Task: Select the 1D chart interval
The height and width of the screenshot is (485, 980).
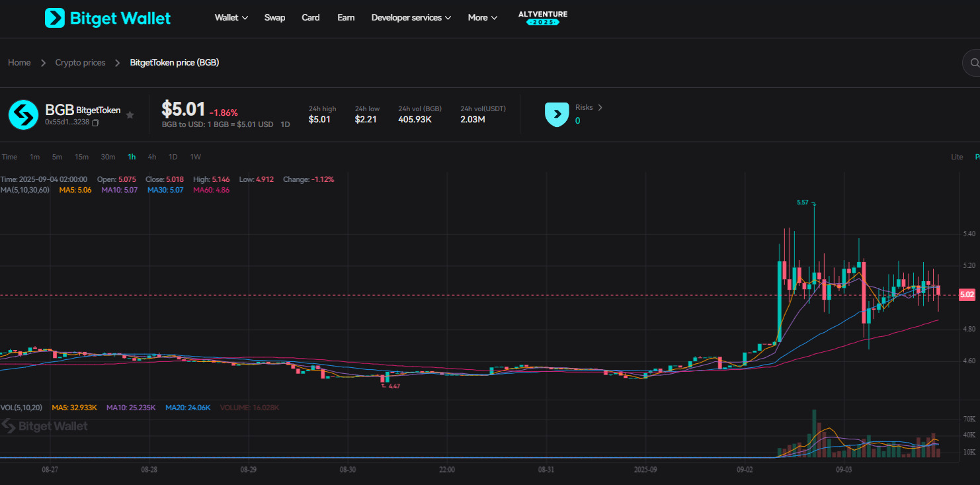Action: [x=173, y=157]
